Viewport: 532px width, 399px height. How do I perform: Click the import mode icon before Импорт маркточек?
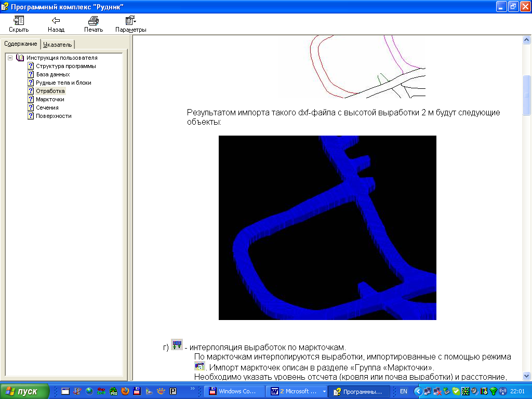point(199,367)
